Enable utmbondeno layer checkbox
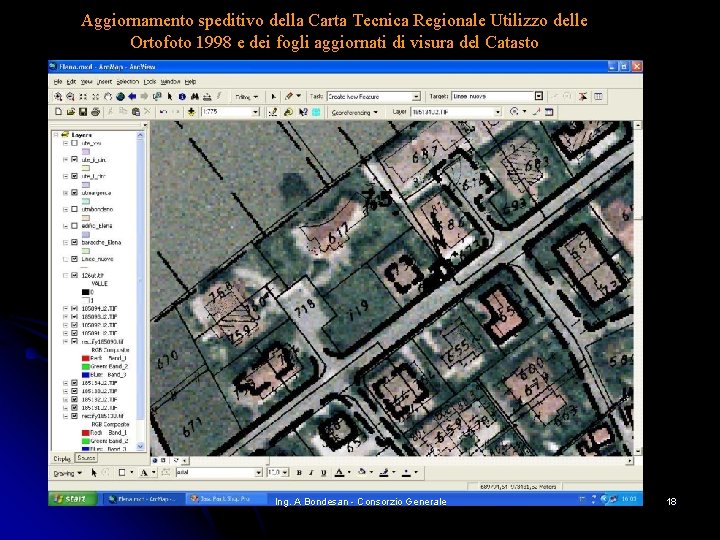The width and height of the screenshot is (720, 540). pyautogui.click(x=74, y=209)
